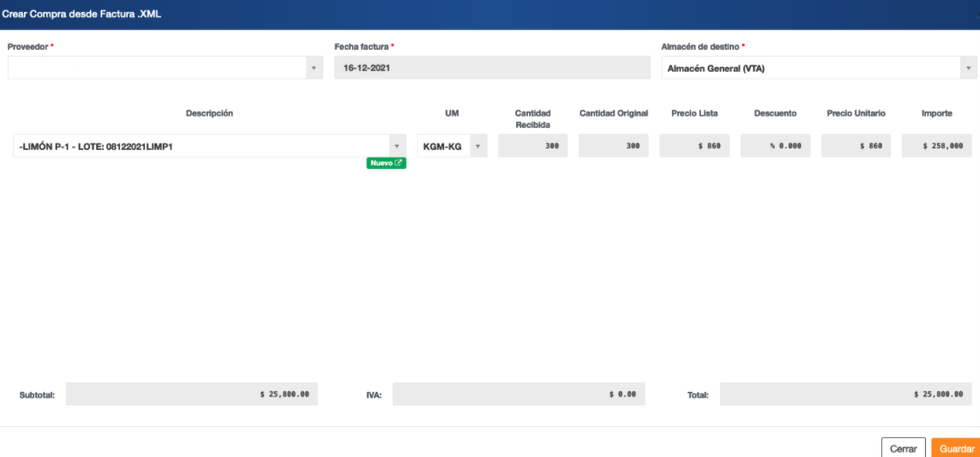Click the IVA amount field
Image resolution: width=980 pixels, height=457 pixels.
click(x=519, y=394)
